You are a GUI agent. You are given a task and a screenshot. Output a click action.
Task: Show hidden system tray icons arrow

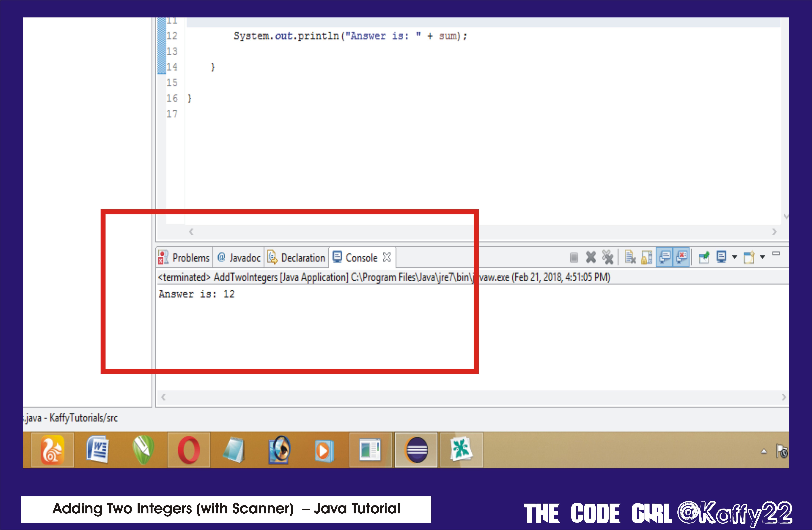click(764, 451)
